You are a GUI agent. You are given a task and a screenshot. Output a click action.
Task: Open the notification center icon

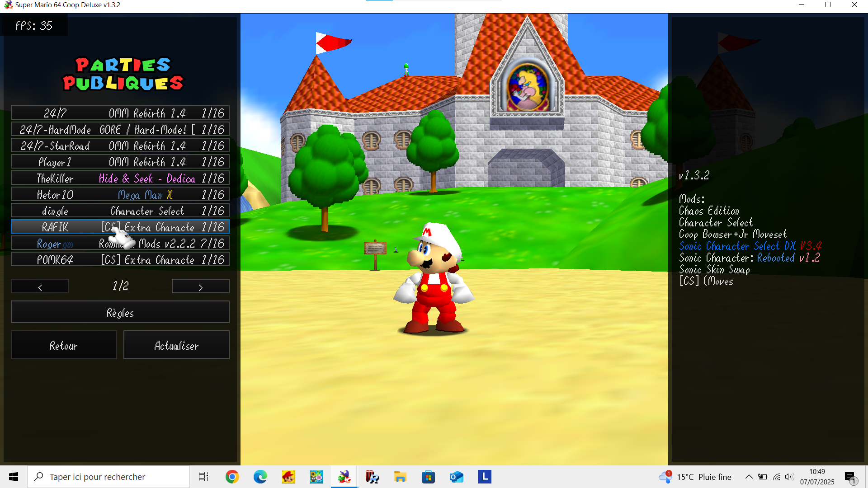(850, 478)
